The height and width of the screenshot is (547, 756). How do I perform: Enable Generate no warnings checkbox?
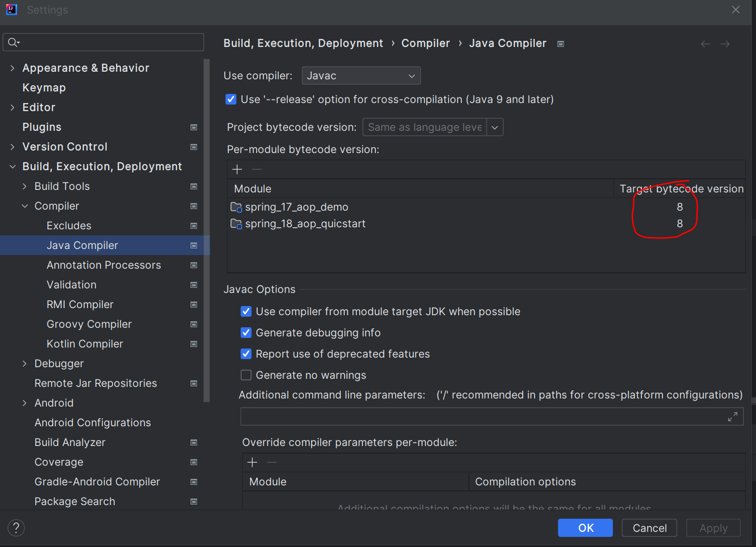pos(246,375)
